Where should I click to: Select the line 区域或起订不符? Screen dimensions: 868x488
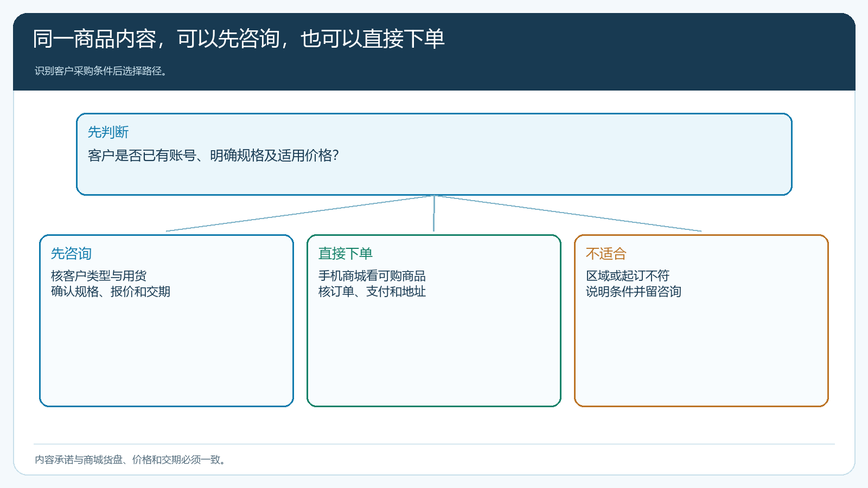pos(628,276)
